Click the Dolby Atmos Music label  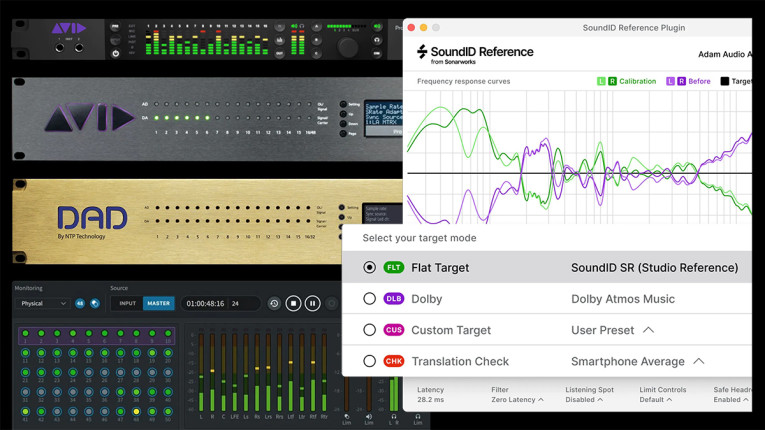click(623, 299)
